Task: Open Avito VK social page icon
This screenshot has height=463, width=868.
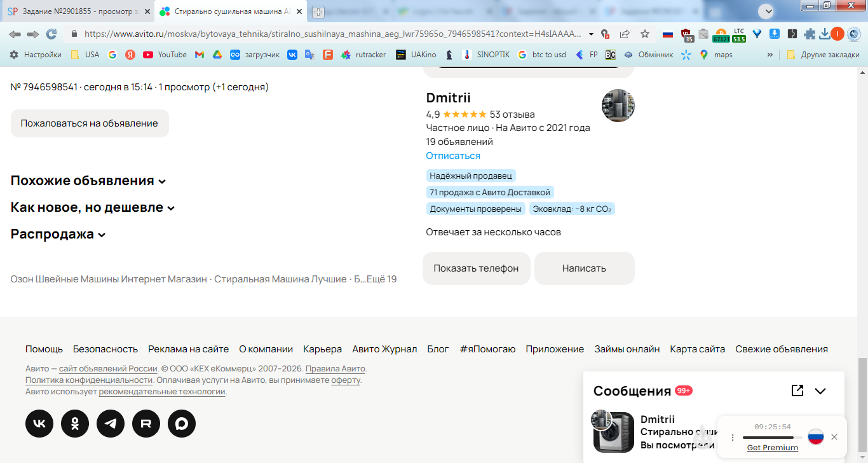Action: [39, 424]
